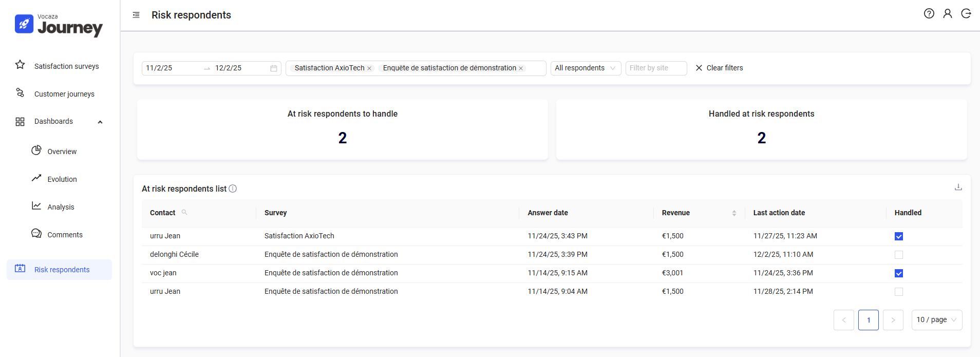Remove the Satisfaction AxioTech filter tag
Screen dimensions: 980x357
[x=369, y=68]
